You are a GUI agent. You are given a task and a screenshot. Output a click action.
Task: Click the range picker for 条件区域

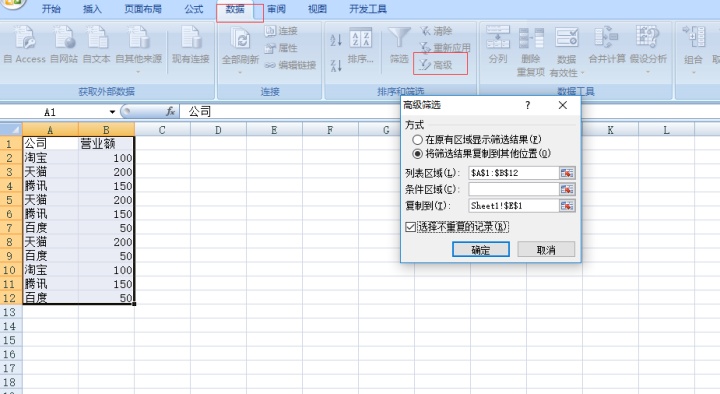click(x=567, y=189)
